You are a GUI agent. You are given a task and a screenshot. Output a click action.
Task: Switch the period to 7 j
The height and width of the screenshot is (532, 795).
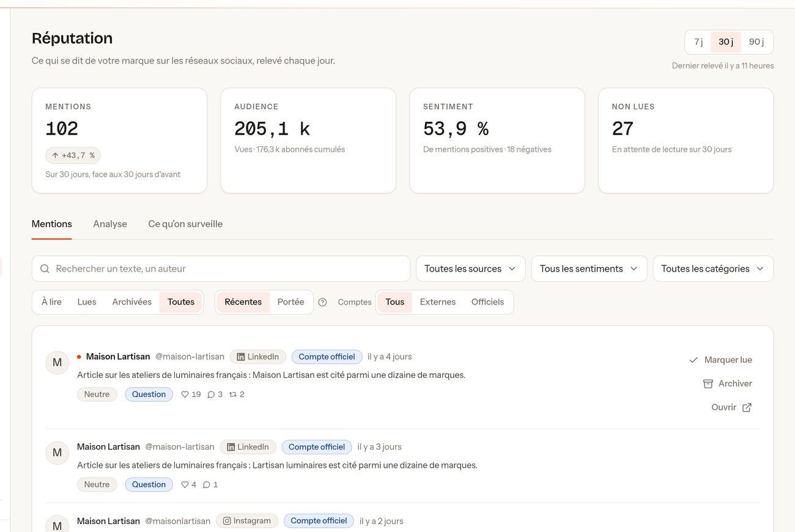pos(698,42)
